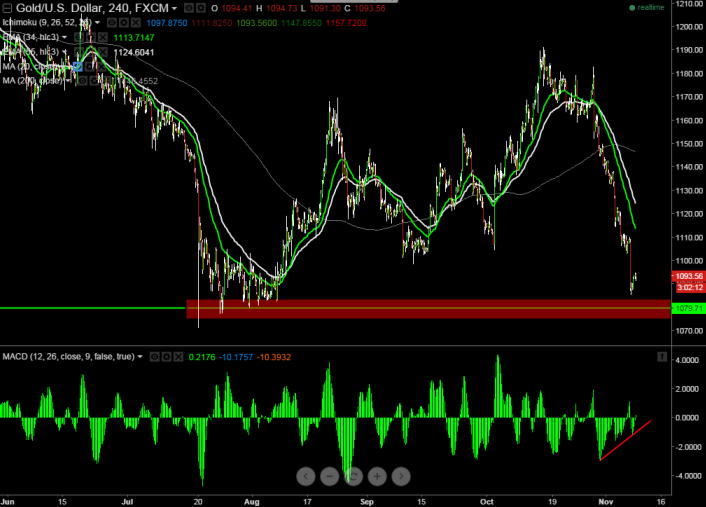
Task: Hide the Ichimoku indicator with its eye icon
Action: click(x=112, y=23)
